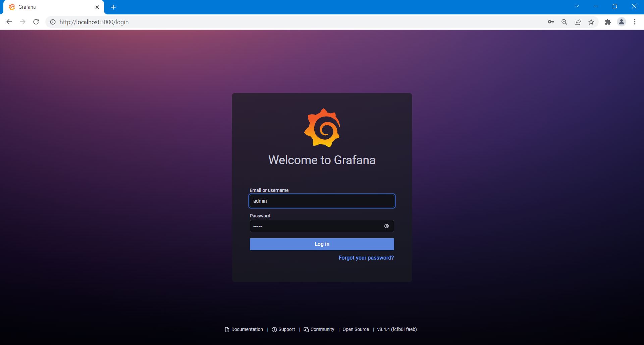Go forward in browser history
Screen dimensions: 644x345
22,22
